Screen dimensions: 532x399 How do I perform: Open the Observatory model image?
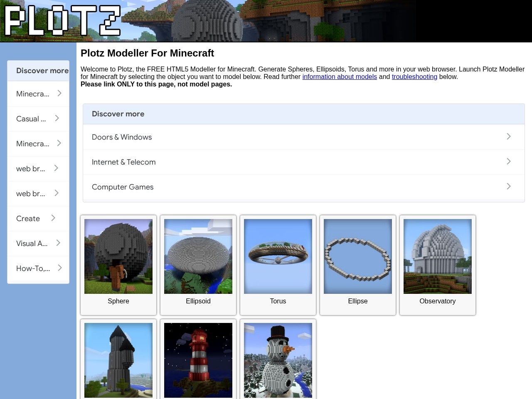pyautogui.click(x=438, y=256)
